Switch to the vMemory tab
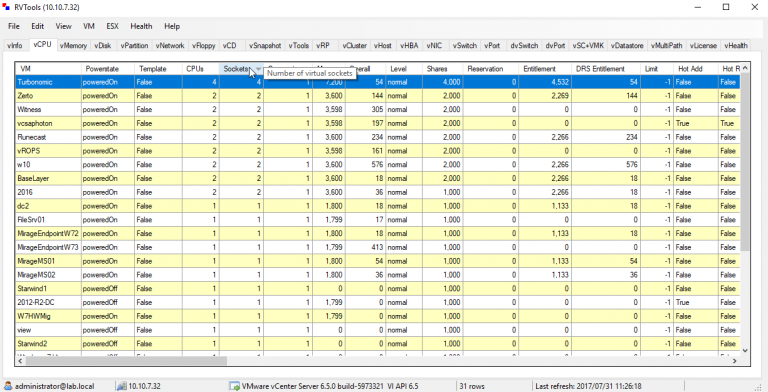 73,46
